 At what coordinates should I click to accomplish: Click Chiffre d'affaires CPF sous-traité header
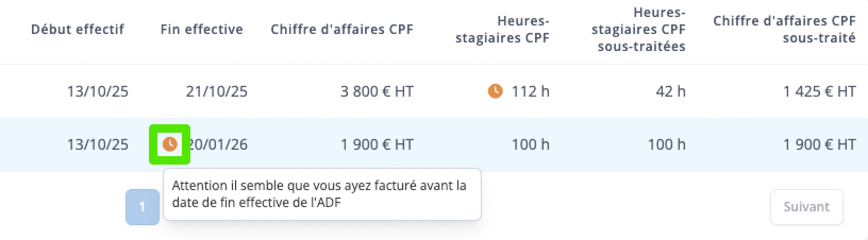click(x=784, y=29)
